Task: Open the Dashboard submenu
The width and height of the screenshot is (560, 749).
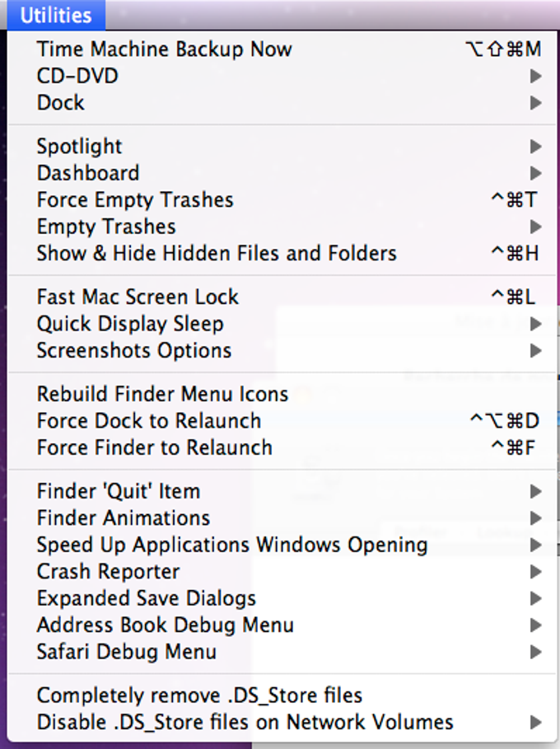Action: [x=282, y=173]
